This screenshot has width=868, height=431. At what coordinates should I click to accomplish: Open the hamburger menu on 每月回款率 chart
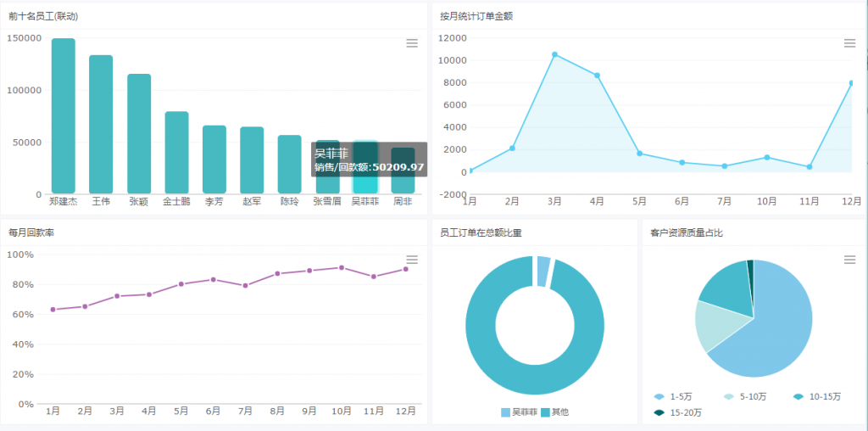pos(412,260)
